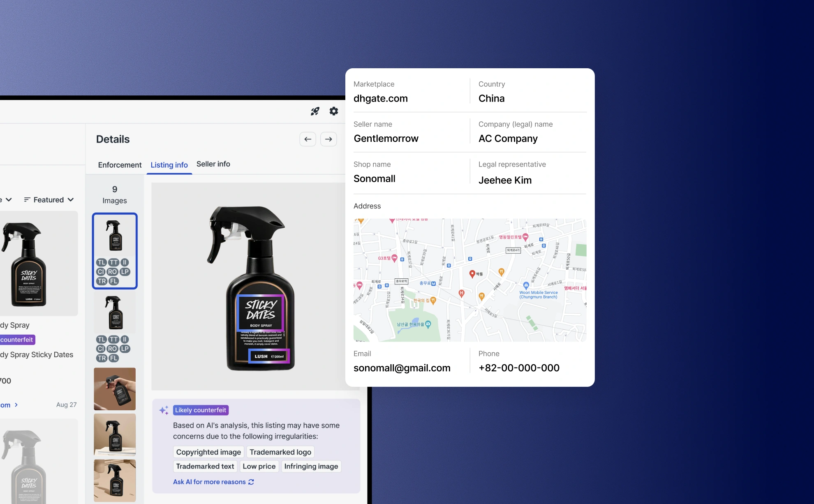The width and height of the screenshot is (814, 504).
Task: Select the Copyrighted image reason chip
Action: point(208,452)
